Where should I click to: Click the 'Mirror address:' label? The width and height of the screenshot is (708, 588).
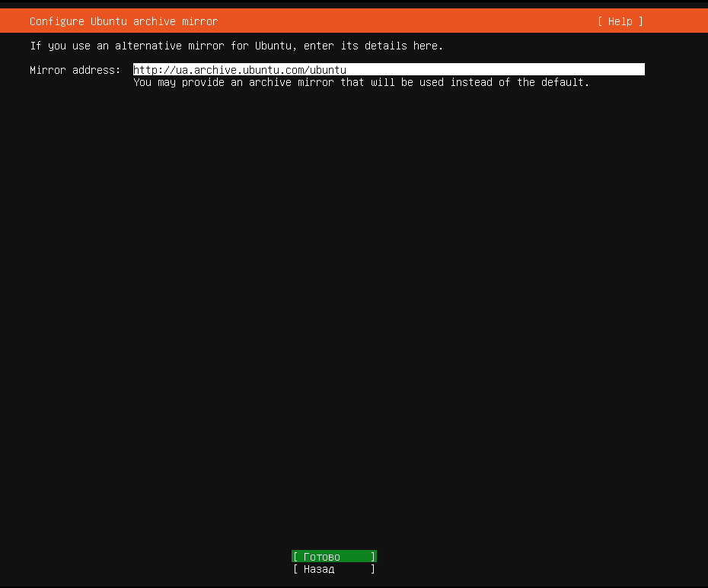75,70
